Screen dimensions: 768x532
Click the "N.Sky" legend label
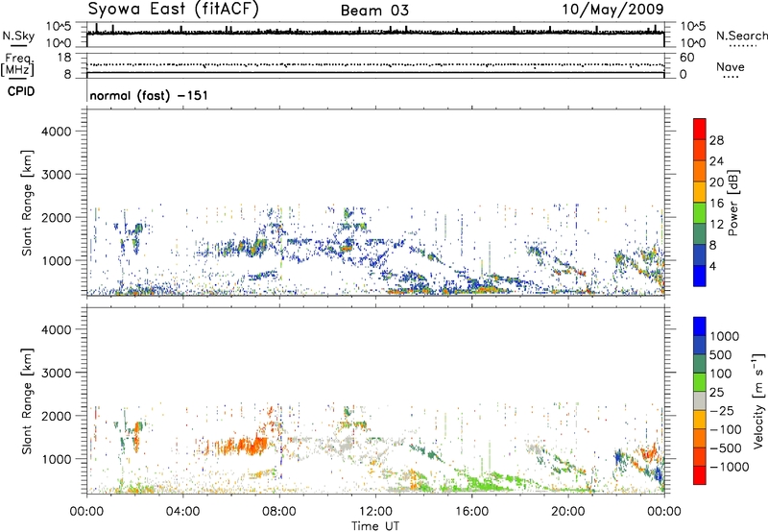pyautogui.click(x=18, y=36)
